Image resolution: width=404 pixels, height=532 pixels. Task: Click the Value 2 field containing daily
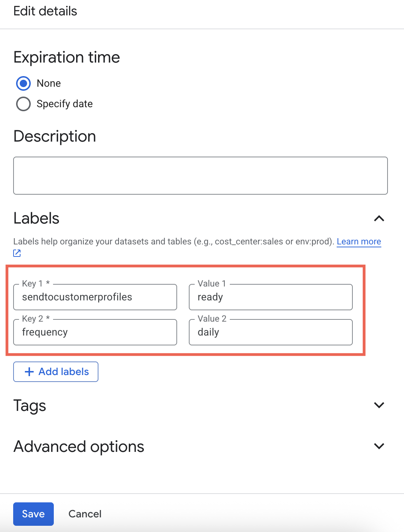pyautogui.click(x=270, y=332)
